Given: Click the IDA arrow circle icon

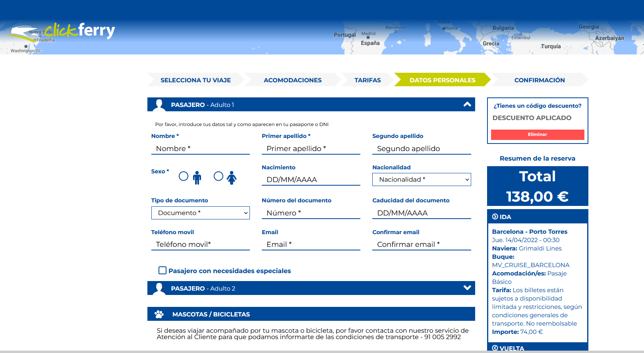Looking at the screenshot, I should (x=495, y=217).
